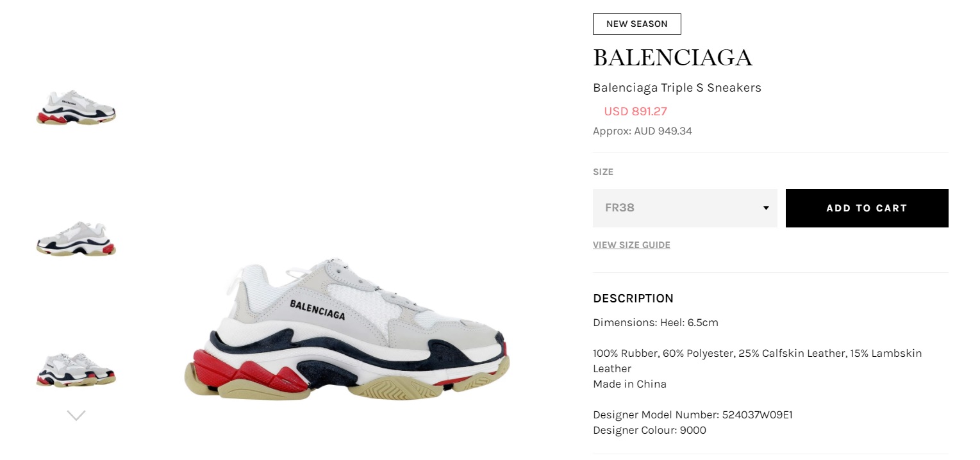Click the SIZE label above the dropdown
This screenshot has width=980, height=460.
pyautogui.click(x=603, y=172)
